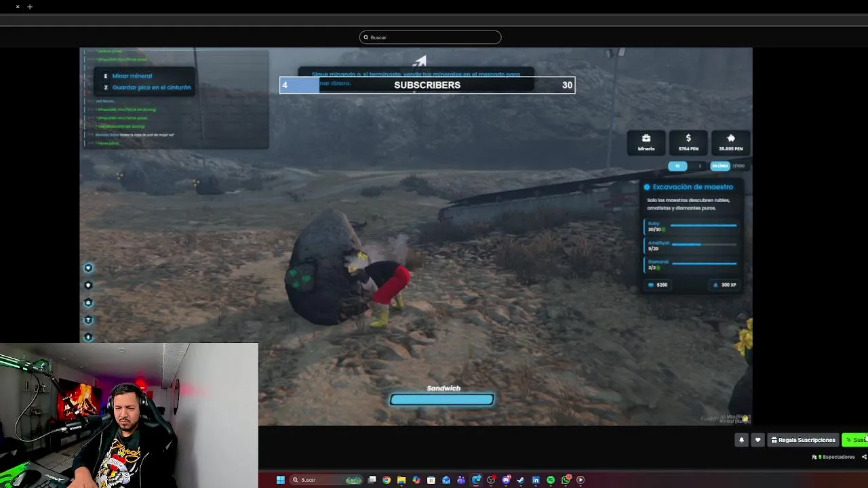Open Steam from the taskbar
The height and width of the screenshot is (488, 868).
tap(521, 480)
